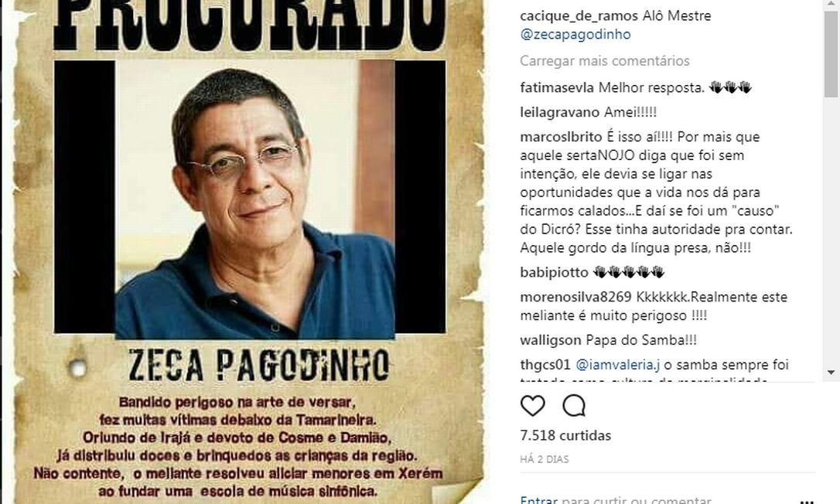Open the three-dot more options menu
The width and height of the screenshot is (840, 504).
tap(807, 502)
